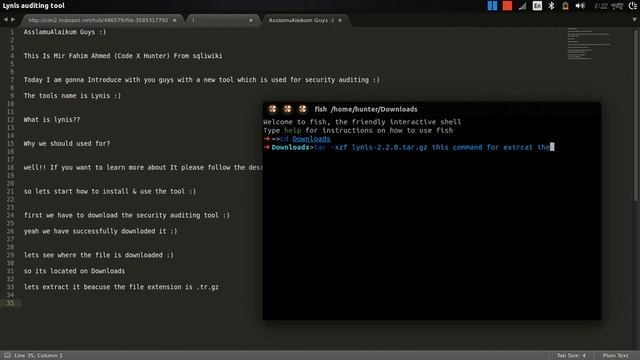Click Why we should used for? line
Image resolution: width=640 pixels, height=360 pixels.
coord(67,143)
